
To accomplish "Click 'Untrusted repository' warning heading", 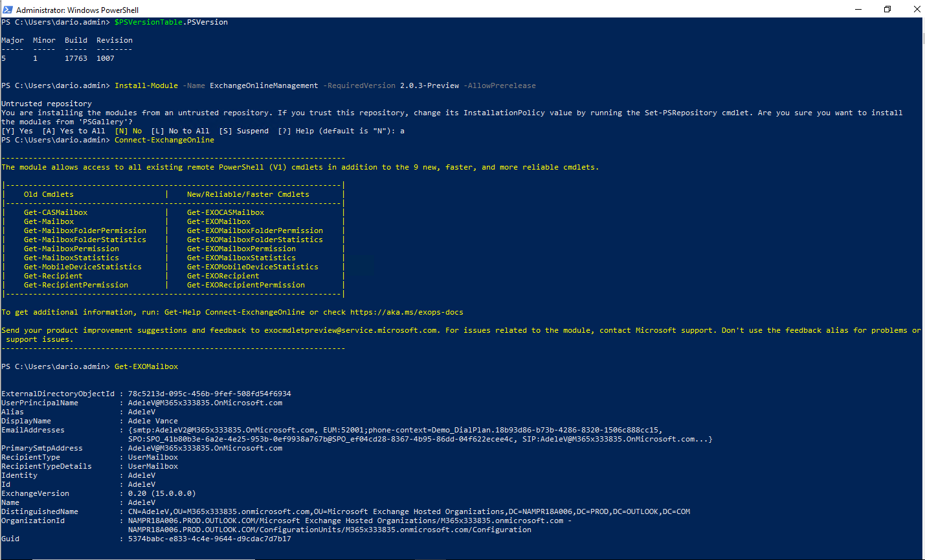I will (47, 104).
